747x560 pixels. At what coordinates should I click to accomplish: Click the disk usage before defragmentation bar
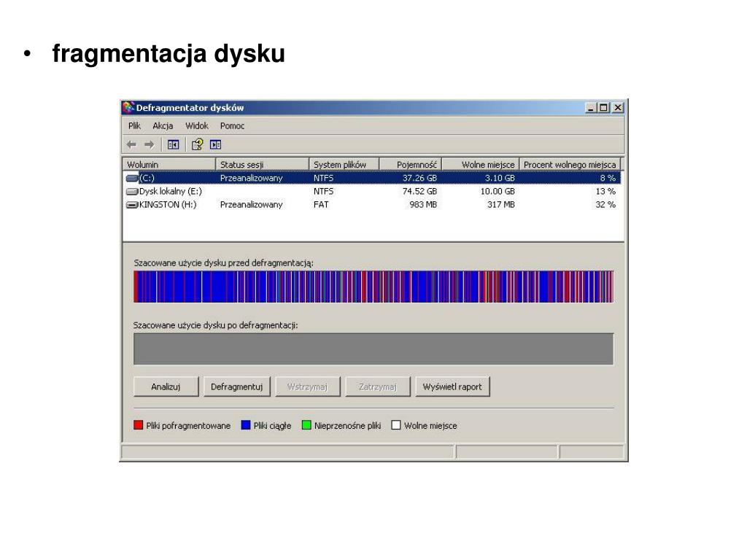tap(373, 287)
